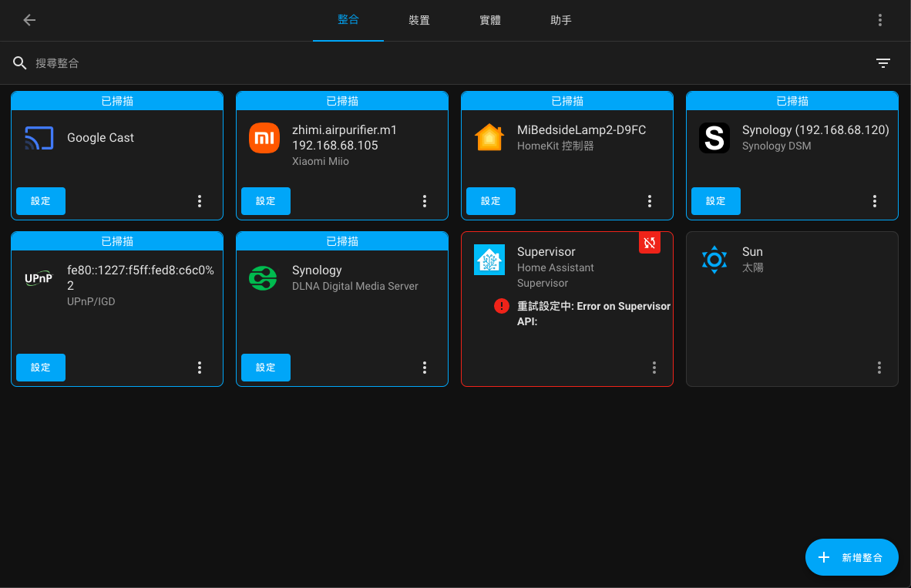Viewport: 911px width, 588px height.
Task: Click the UPnP logo icon
Action: 39,278
